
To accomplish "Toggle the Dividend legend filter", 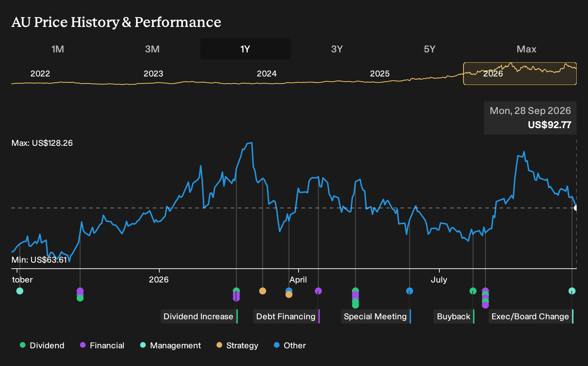I will [x=42, y=345].
